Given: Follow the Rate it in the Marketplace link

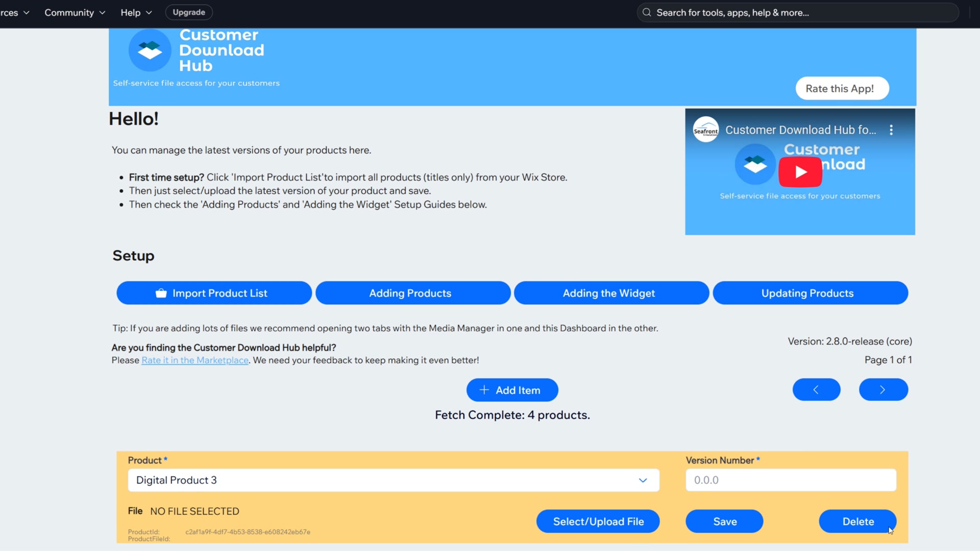Looking at the screenshot, I should click(x=195, y=360).
